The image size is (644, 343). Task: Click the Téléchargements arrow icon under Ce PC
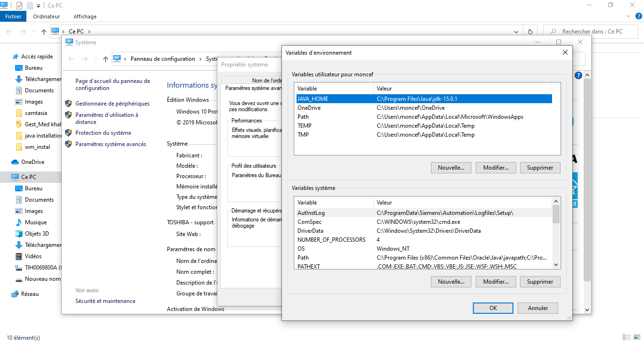[x=19, y=245]
